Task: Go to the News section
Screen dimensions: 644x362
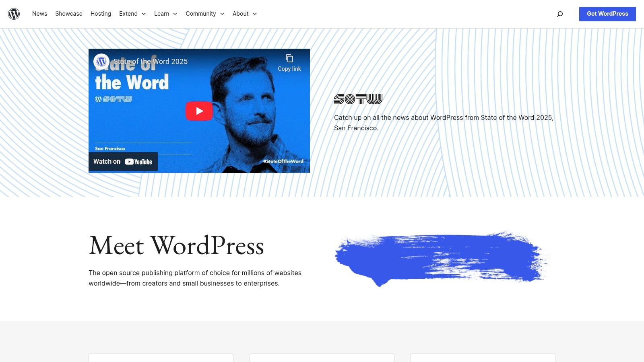Action: coord(39,13)
